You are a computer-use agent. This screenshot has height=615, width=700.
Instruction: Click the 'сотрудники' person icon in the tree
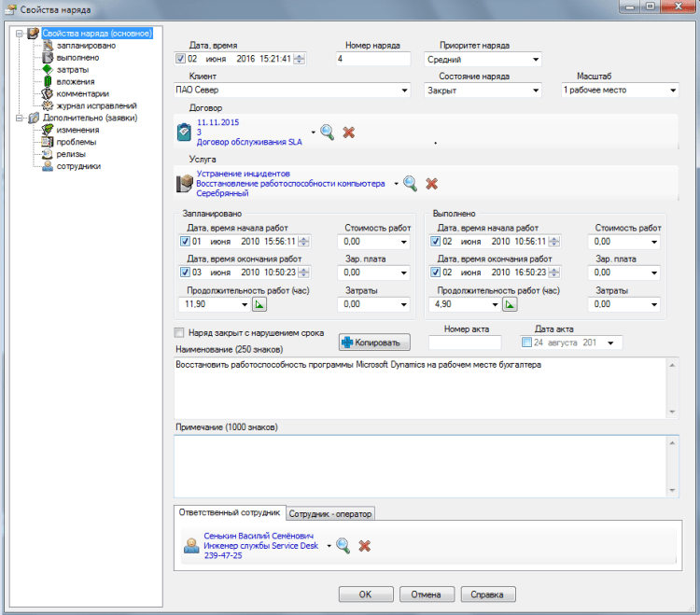[48, 165]
